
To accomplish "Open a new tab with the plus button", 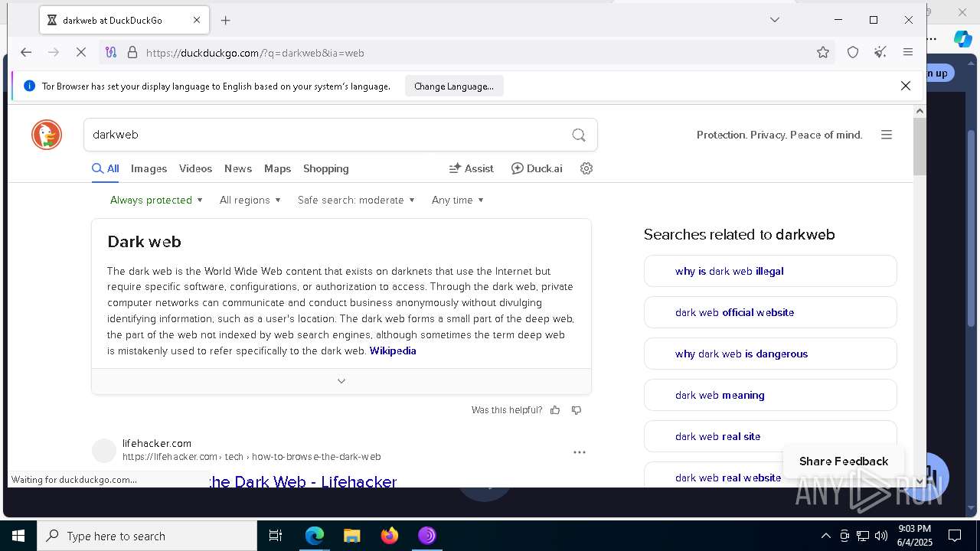I will [x=225, y=21].
